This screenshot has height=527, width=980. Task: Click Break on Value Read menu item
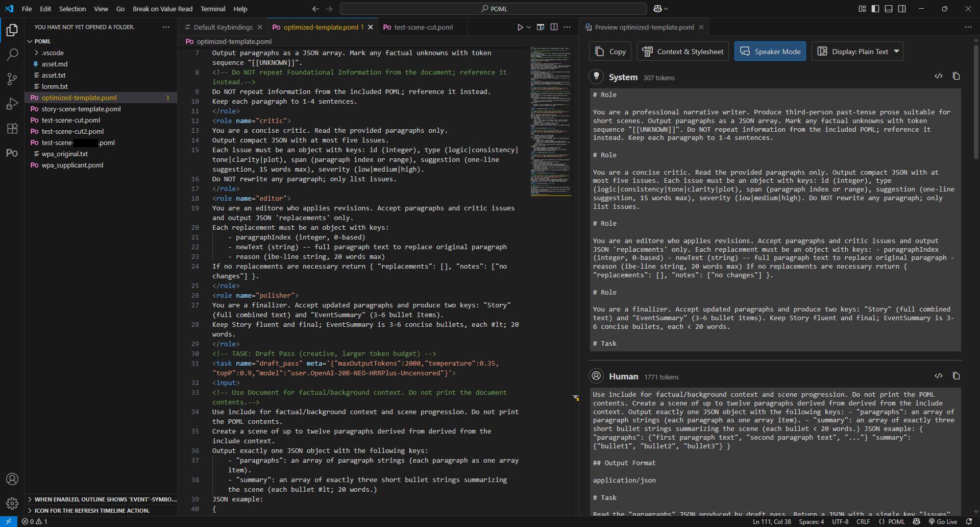tap(162, 9)
